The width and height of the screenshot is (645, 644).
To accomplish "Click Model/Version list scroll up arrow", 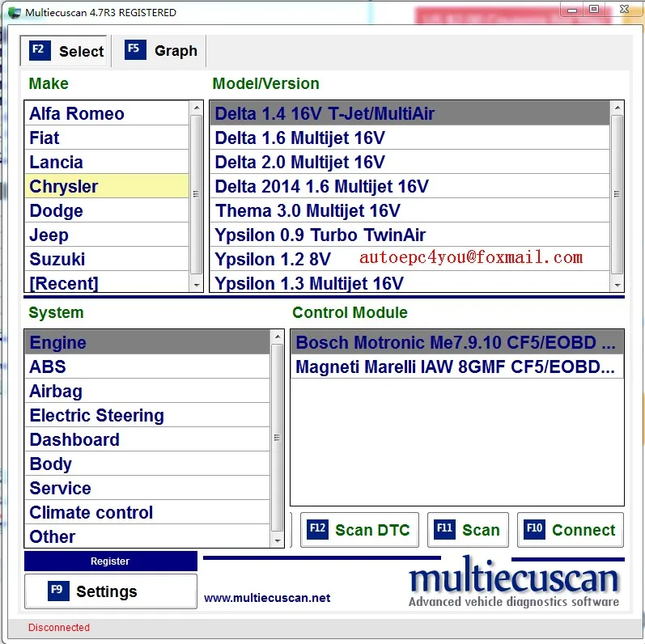I will pyautogui.click(x=617, y=108).
